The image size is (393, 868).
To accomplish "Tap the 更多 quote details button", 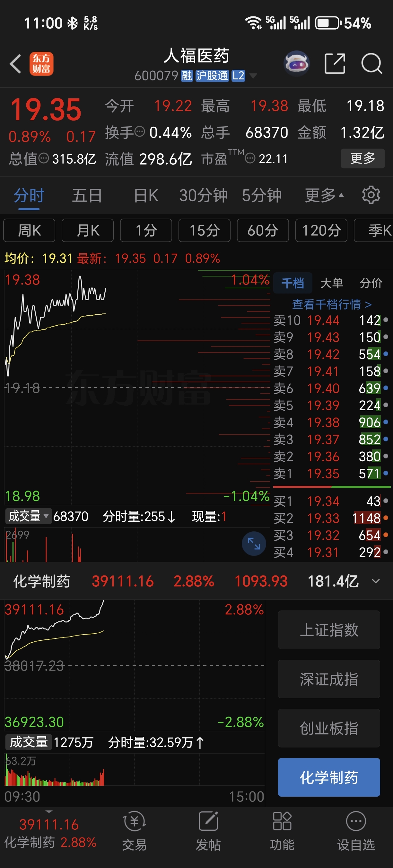I will [363, 158].
